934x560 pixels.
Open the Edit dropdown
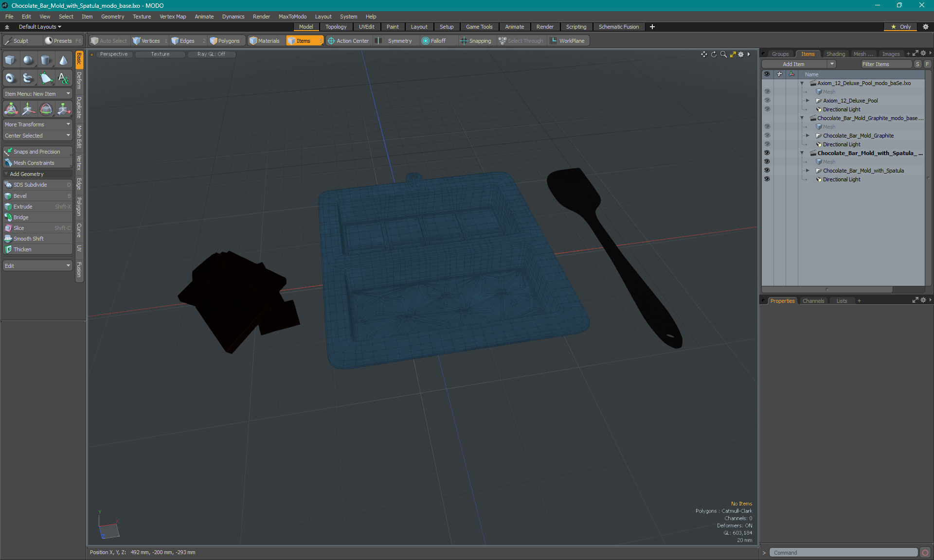37,266
